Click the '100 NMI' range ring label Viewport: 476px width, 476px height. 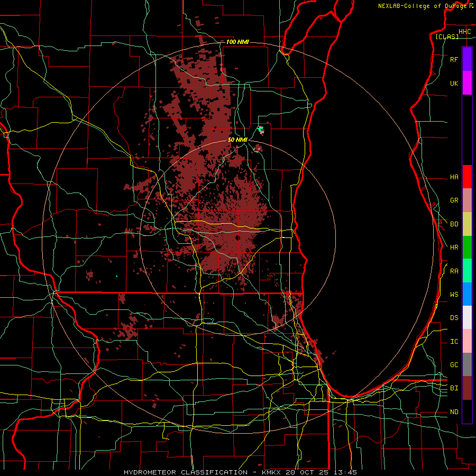click(237, 42)
